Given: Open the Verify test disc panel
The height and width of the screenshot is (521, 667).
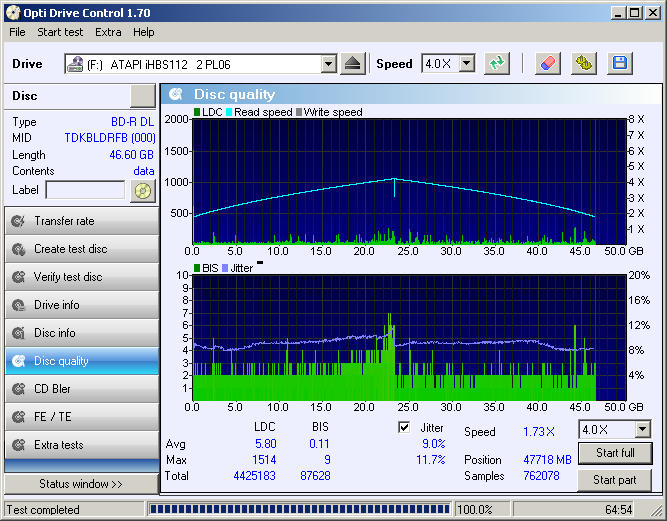Looking at the screenshot, I should point(82,277).
